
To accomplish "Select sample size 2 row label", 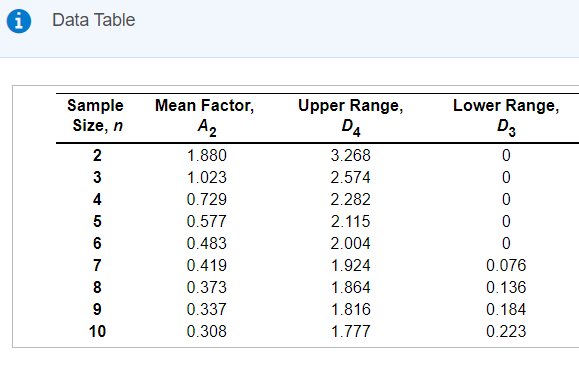I will 97,155.
